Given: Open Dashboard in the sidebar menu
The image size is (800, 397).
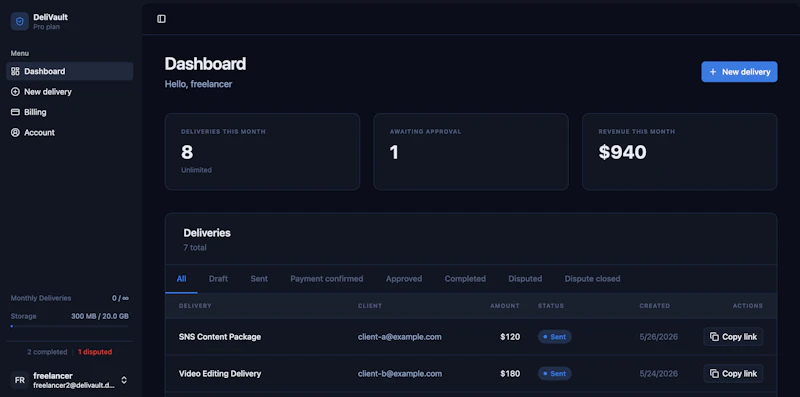Looking at the screenshot, I should pyautogui.click(x=69, y=71).
